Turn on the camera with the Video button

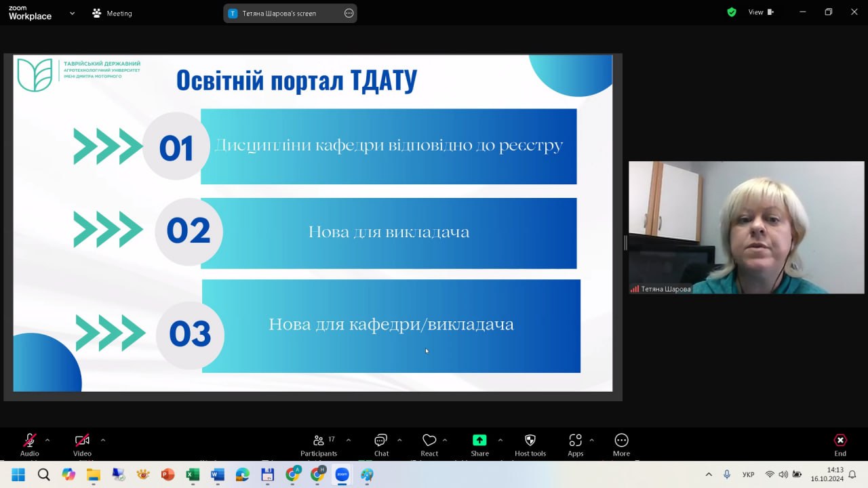click(82, 445)
